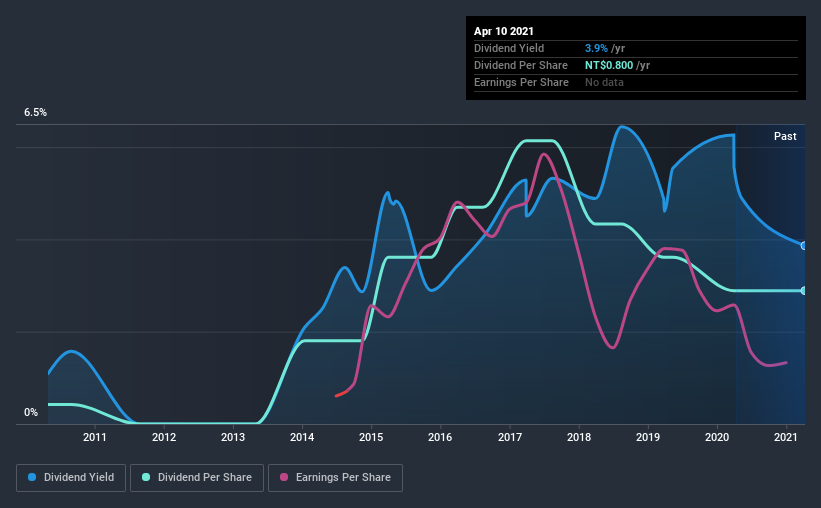Click the 2012 x-axis label

[x=164, y=437]
